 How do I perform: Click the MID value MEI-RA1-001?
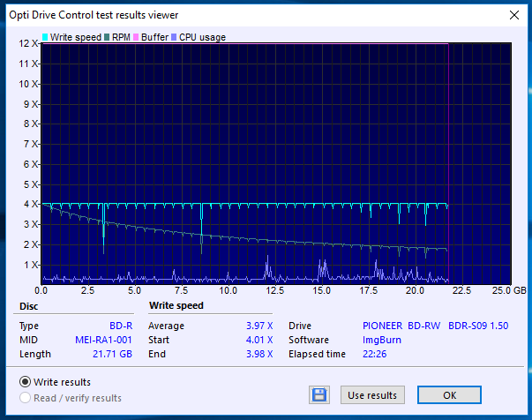pyautogui.click(x=103, y=340)
